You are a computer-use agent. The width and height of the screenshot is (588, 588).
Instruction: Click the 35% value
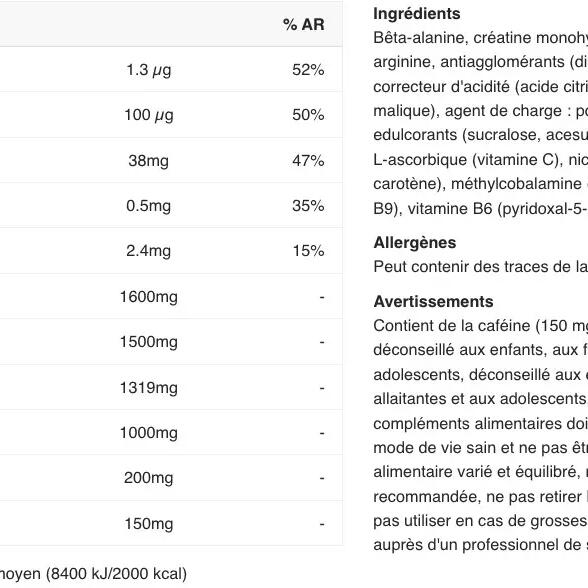click(308, 206)
